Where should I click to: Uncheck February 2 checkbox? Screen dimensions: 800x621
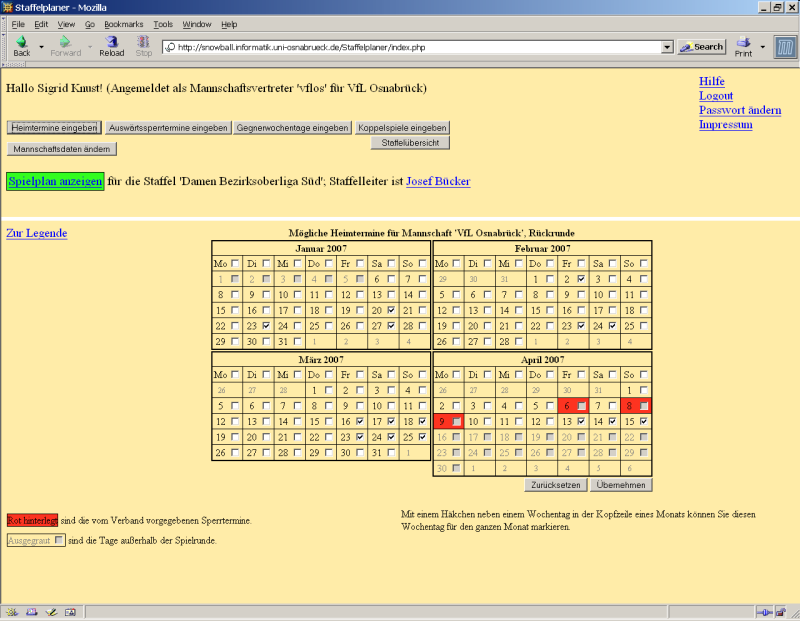pyautogui.click(x=581, y=279)
